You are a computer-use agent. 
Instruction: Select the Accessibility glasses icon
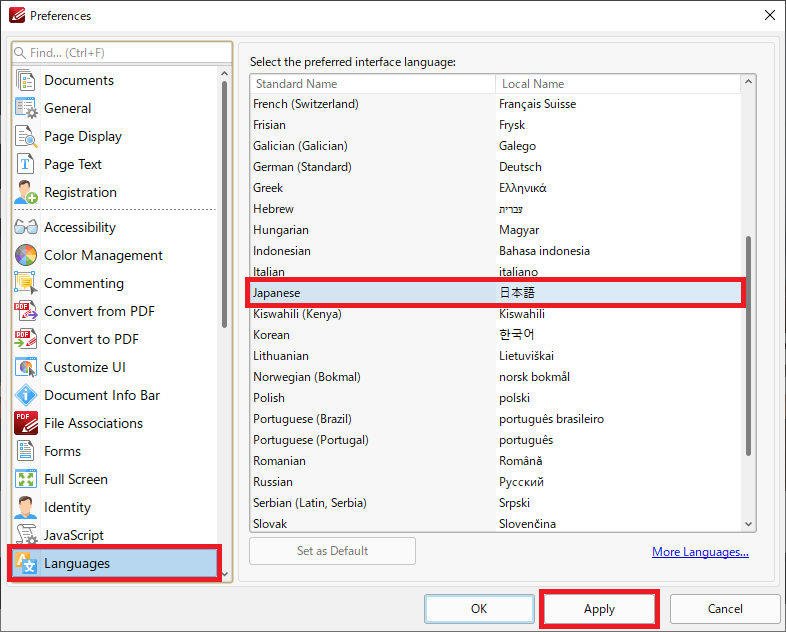pyautogui.click(x=26, y=228)
